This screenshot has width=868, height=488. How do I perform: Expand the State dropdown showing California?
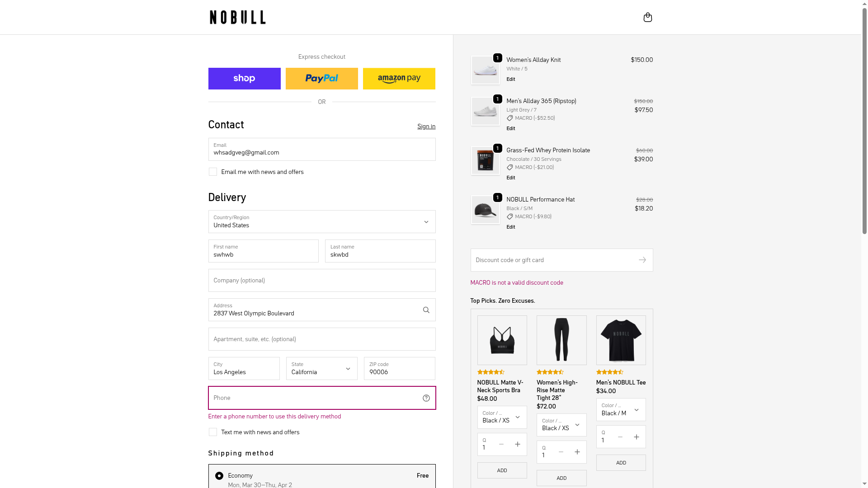coord(321,368)
